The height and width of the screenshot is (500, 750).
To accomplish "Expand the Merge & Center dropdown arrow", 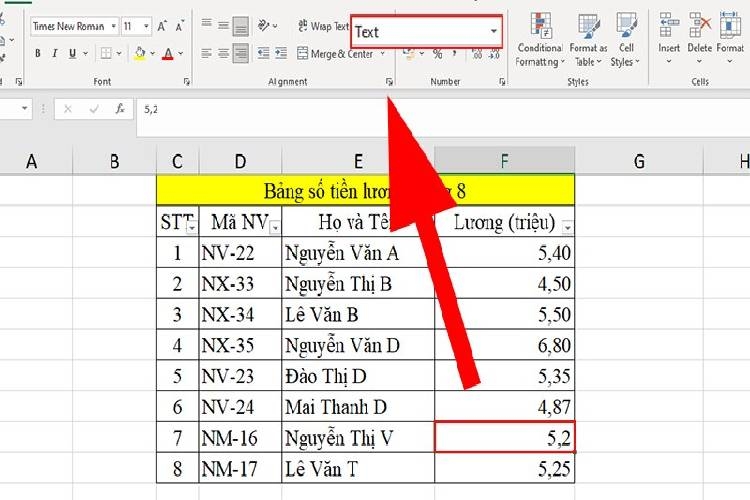I will tap(383, 54).
